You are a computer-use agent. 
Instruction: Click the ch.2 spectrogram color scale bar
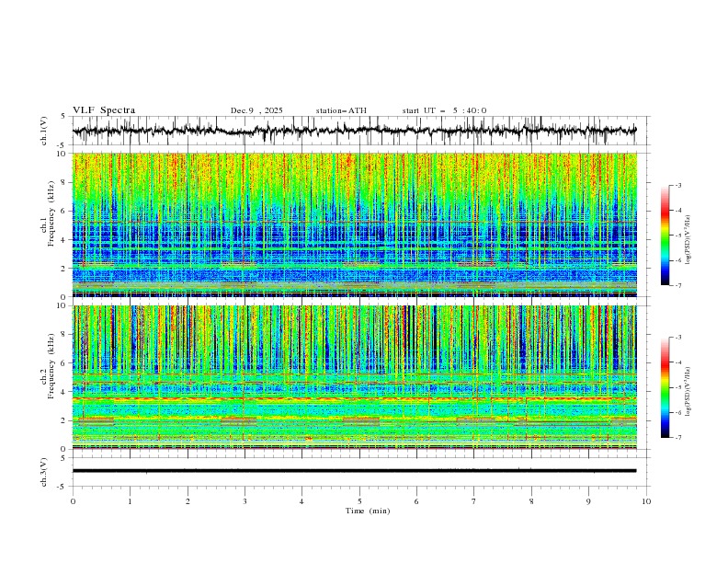click(x=665, y=387)
